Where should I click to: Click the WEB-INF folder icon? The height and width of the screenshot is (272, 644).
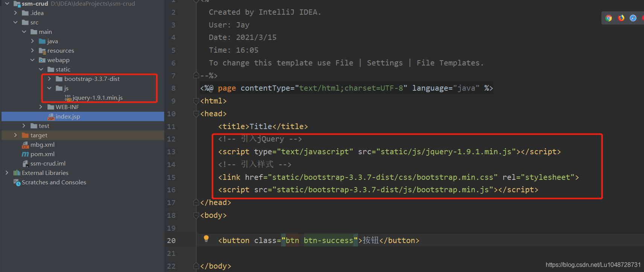pyautogui.click(x=51, y=107)
